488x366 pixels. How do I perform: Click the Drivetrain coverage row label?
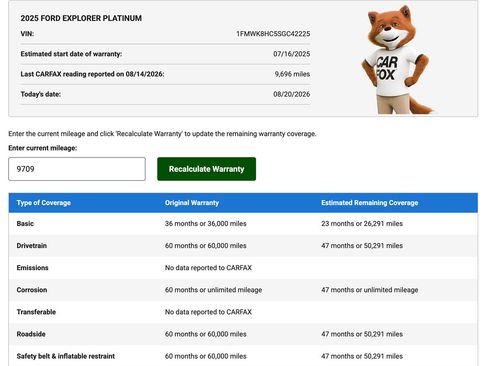click(x=32, y=246)
